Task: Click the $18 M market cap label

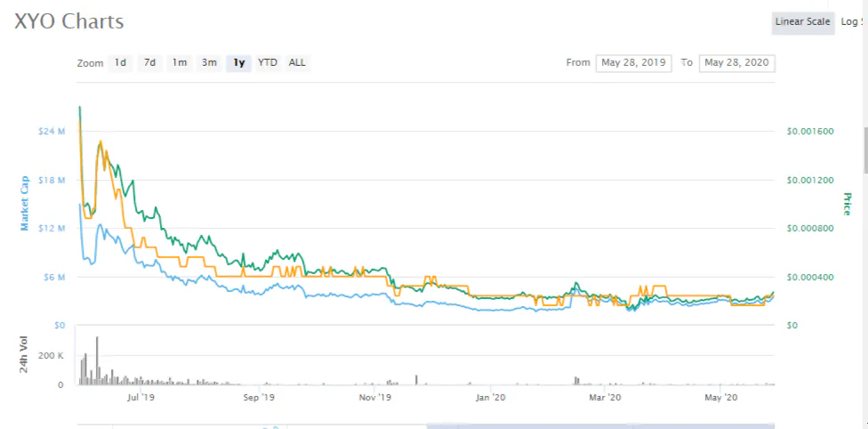Action: (52, 180)
